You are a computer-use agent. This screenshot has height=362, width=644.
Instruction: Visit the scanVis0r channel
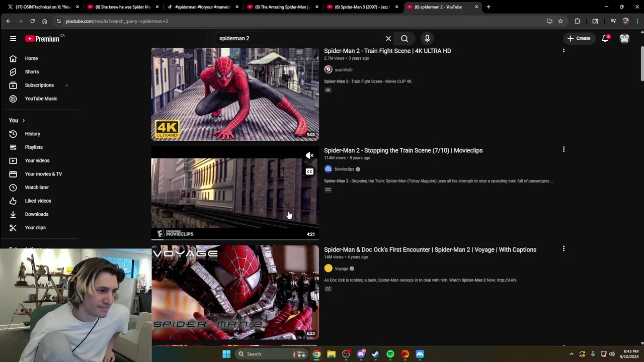pyautogui.click(x=344, y=70)
